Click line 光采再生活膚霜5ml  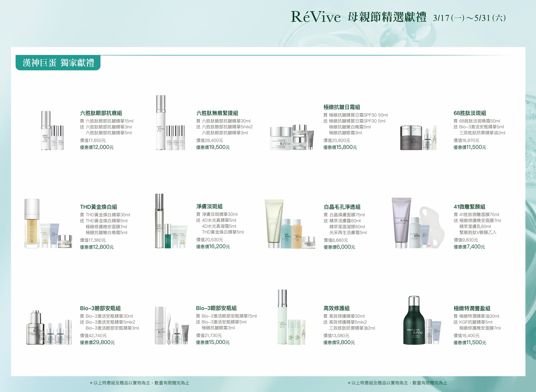348,232
